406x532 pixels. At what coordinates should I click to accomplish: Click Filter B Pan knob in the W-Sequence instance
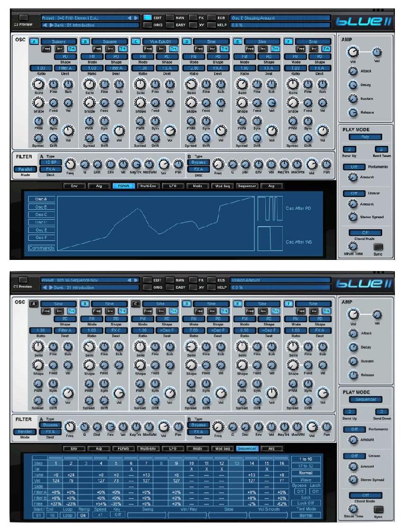(x=326, y=427)
